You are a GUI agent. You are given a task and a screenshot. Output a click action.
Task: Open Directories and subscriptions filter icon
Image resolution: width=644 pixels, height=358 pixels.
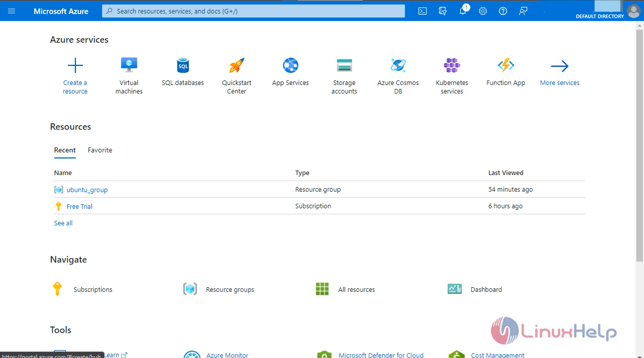click(442, 11)
